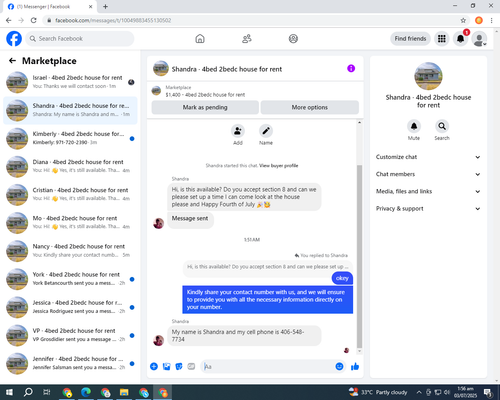Open emoji picker in message box
Screen dimensions: 500x400
(339, 367)
